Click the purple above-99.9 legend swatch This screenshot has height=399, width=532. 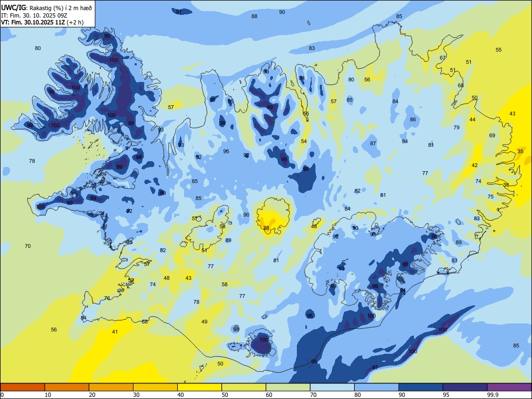click(x=509, y=387)
